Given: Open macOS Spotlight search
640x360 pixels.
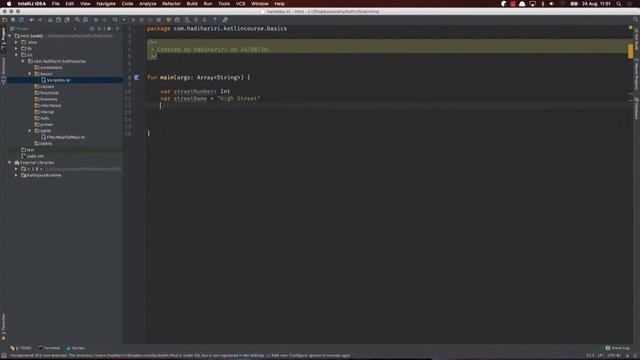Looking at the screenshot, I should coord(619,4).
